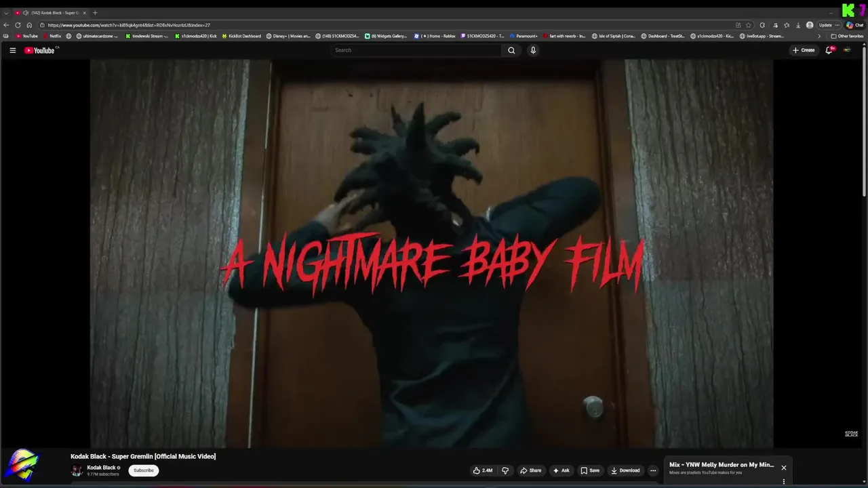The image size is (868, 488).
Task: Open Mix playlist panel options menu
Action: 784,482
